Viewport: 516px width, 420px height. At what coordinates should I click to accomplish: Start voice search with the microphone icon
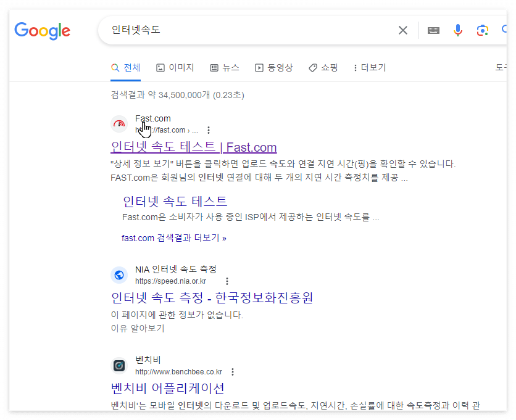pos(457,30)
